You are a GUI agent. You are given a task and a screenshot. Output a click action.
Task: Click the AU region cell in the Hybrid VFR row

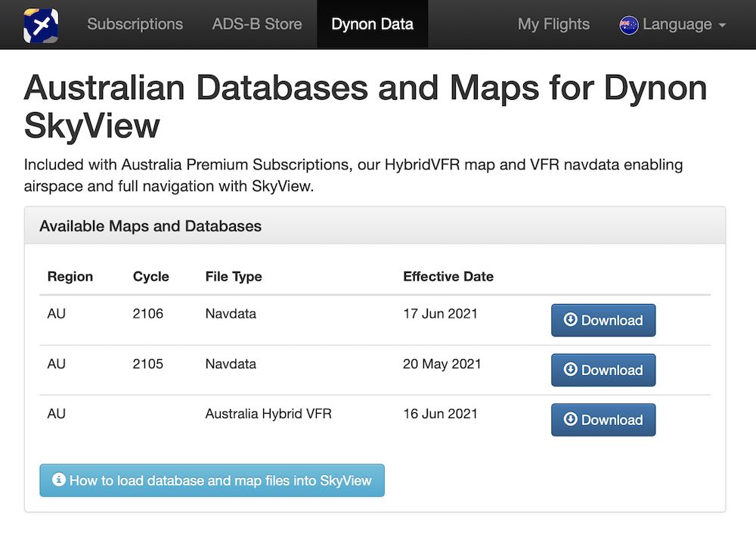pyautogui.click(x=57, y=414)
